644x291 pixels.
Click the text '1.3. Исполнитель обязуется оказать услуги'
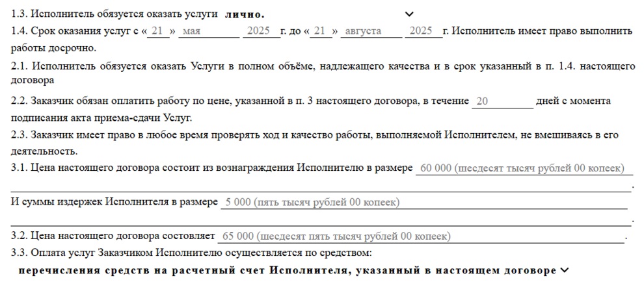114,14
